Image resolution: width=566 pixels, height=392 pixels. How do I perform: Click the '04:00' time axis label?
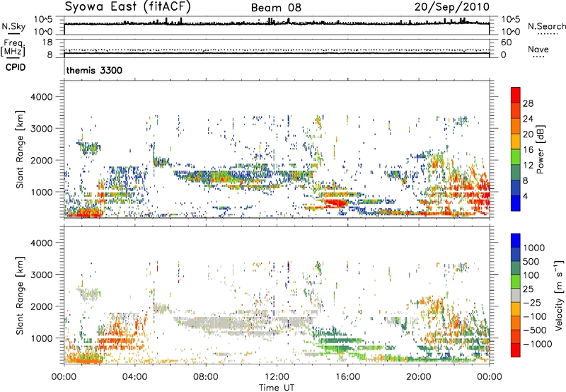coord(135,377)
